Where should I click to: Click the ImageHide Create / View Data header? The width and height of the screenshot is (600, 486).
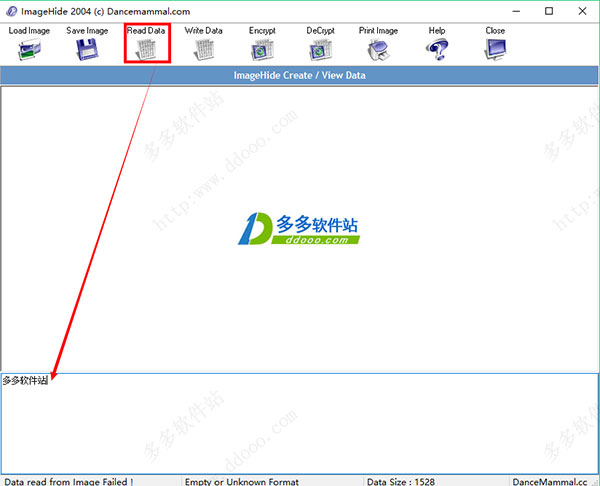click(300, 75)
